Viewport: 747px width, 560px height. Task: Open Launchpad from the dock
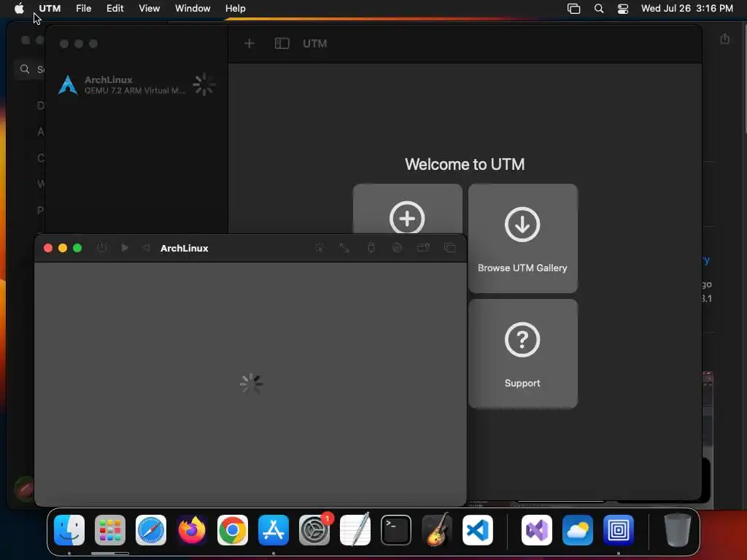tap(110, 530)
